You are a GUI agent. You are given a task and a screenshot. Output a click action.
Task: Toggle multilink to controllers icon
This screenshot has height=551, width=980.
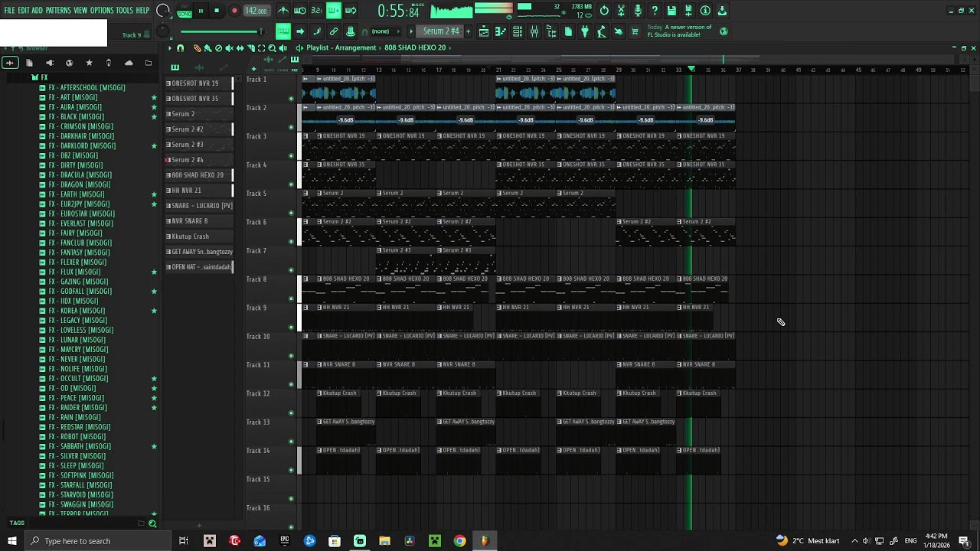pos(351,31)
